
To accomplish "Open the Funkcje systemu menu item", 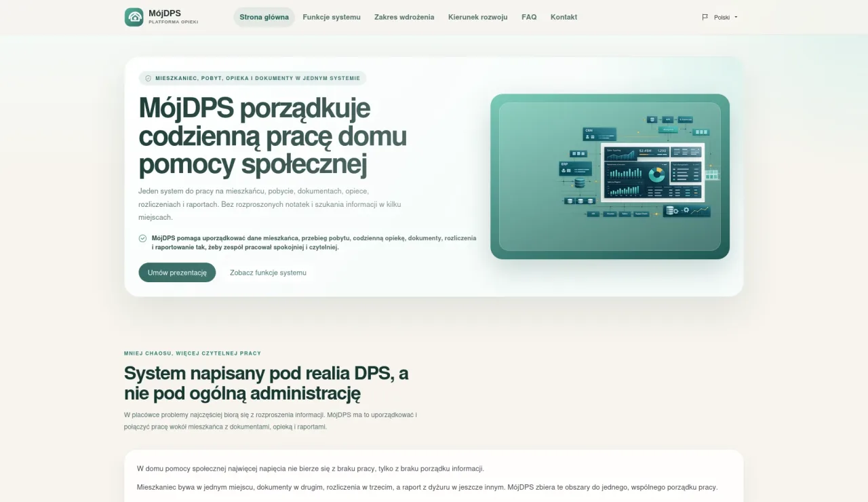I will 332,17.
